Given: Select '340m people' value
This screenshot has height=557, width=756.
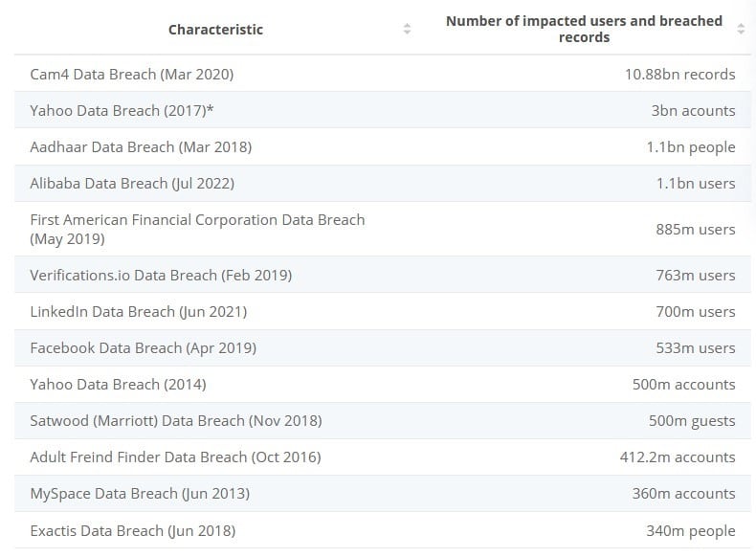Looking at the screenshot, I should pos(691,531).
